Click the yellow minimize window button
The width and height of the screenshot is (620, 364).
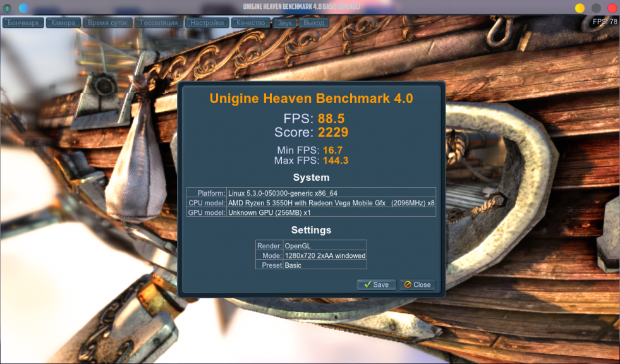(580, 8)
